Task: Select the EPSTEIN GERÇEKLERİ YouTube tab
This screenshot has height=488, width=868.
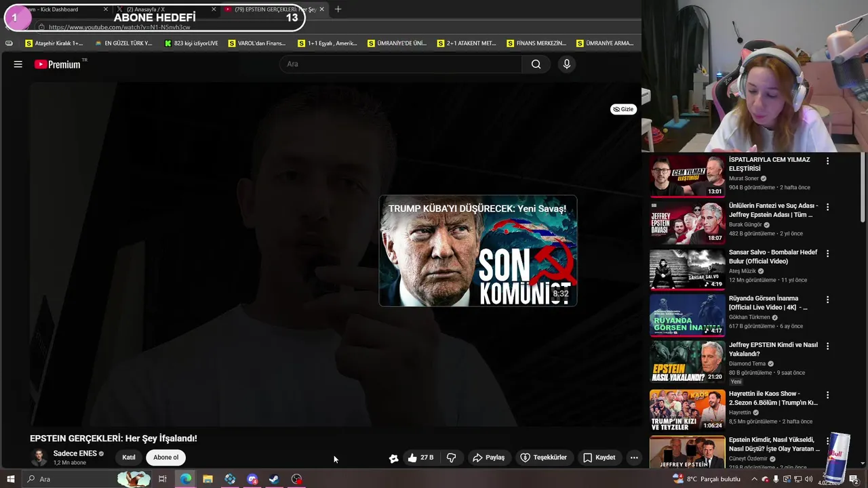Action: [275, 9]
